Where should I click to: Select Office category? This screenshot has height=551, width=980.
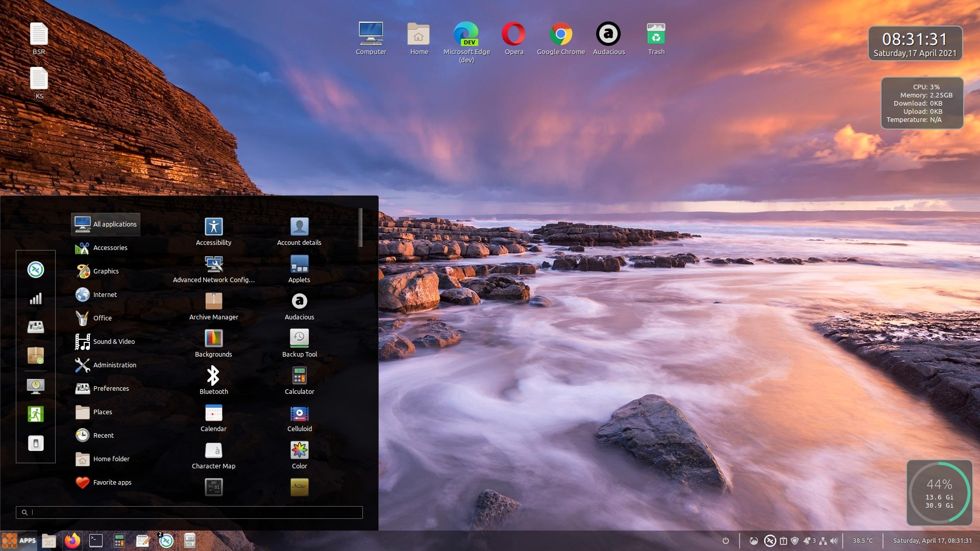pos(106,318)
